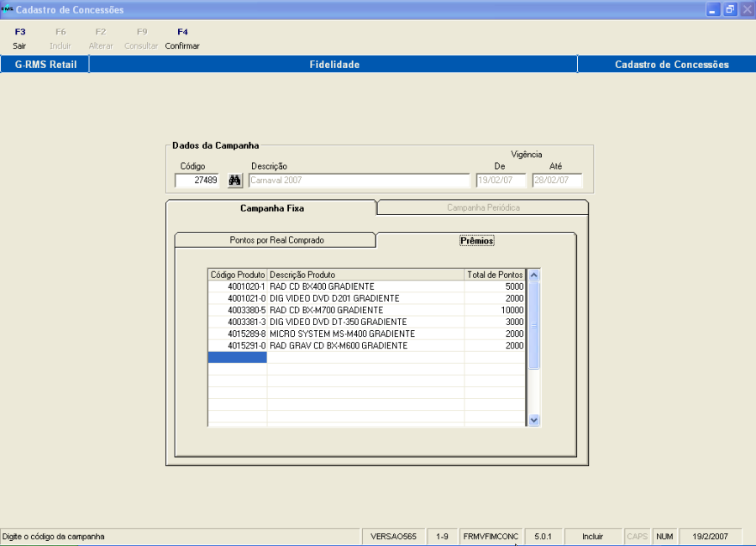
Task: Click the scroll up arrow of the prize table
Action: tap(533, 275)
